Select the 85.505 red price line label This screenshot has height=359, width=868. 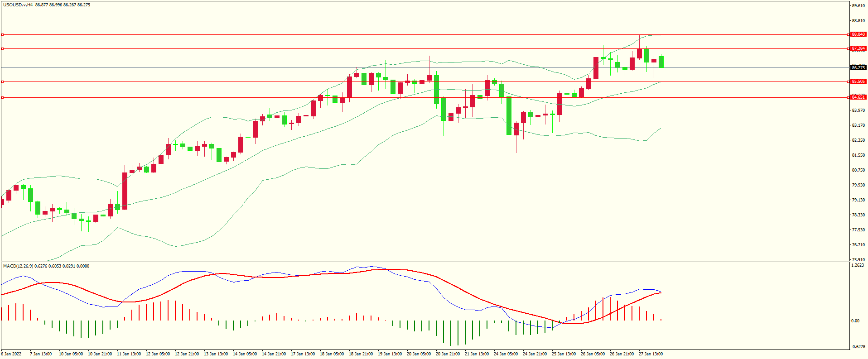(x=858, y=81)
